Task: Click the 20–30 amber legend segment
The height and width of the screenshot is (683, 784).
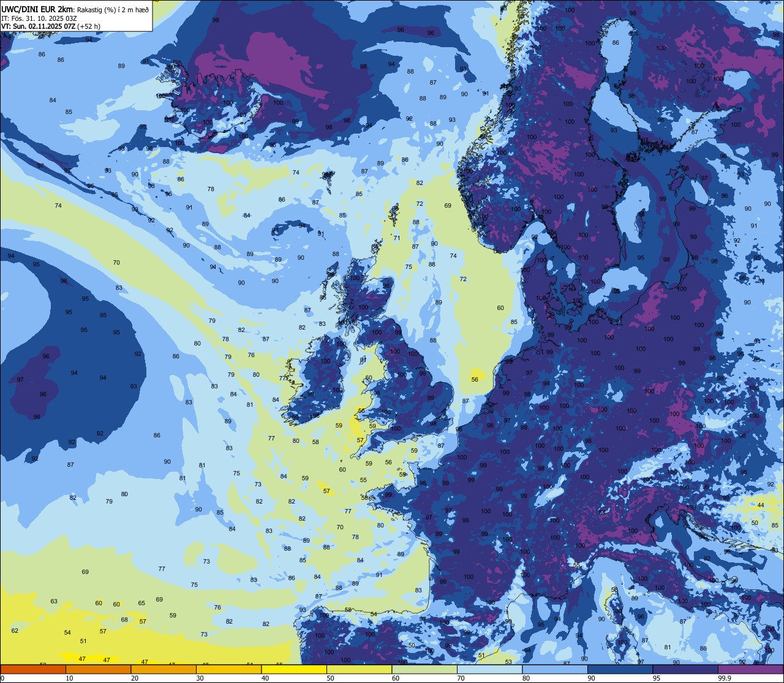Action: pyautogui.click(x=164, y=669)
